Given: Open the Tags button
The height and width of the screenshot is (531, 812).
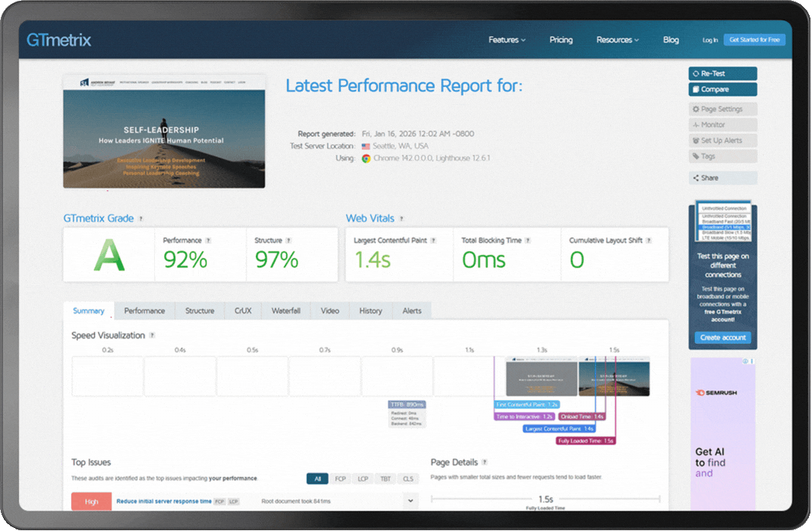Looking at the screenshot, I should (x=722, y=156).
